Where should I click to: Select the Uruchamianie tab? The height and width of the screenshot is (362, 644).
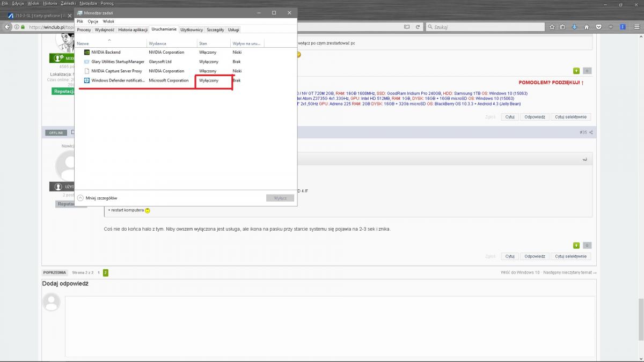pyautogui.click(x=164, y=29)
